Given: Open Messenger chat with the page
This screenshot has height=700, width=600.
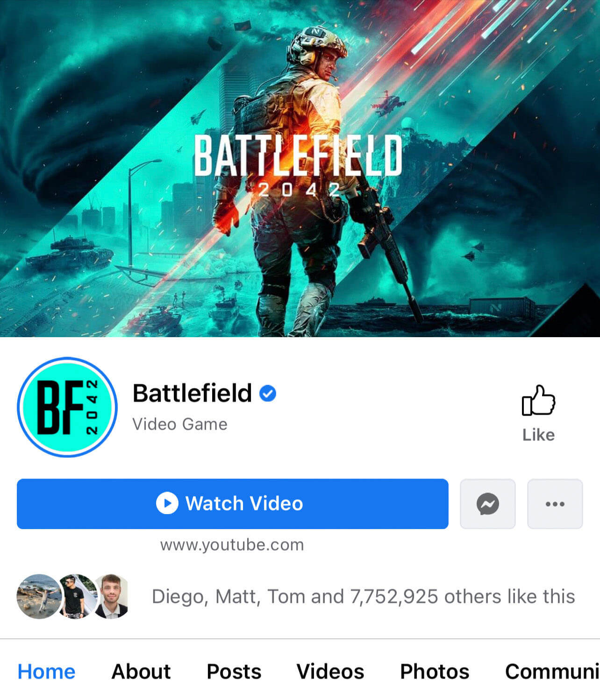Looking at the screenshot, I should pos(487,504).
